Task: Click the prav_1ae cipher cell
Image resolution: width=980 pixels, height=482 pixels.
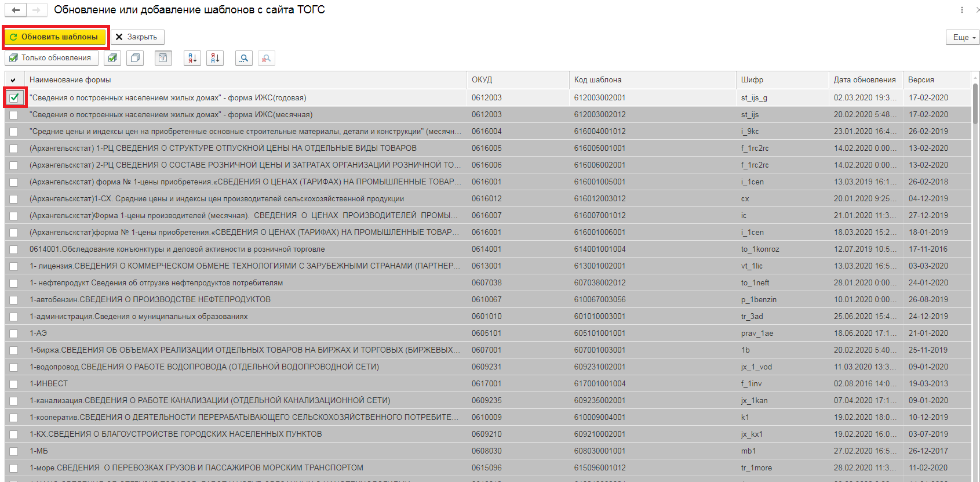Action: tap(757, 334)
